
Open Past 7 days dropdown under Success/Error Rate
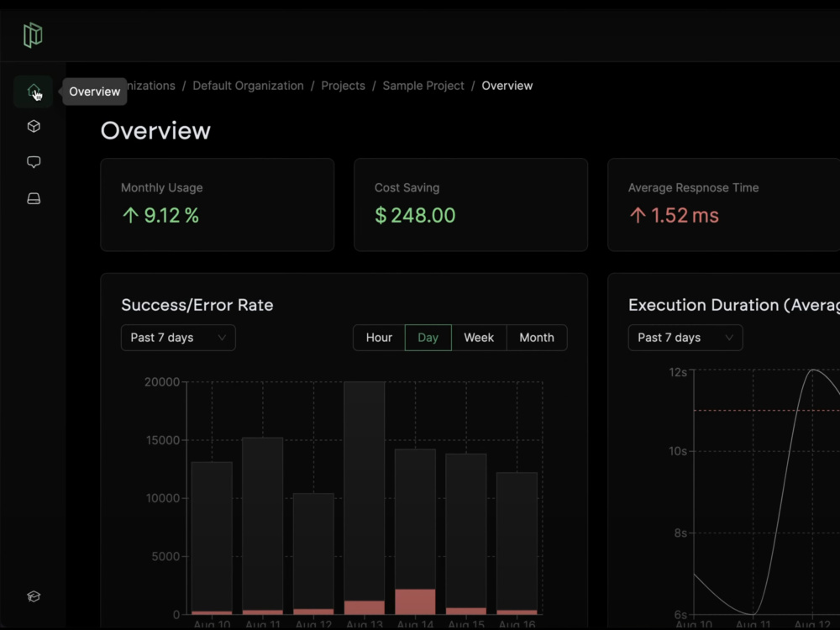pyautogui.click(x=178, y=338)
